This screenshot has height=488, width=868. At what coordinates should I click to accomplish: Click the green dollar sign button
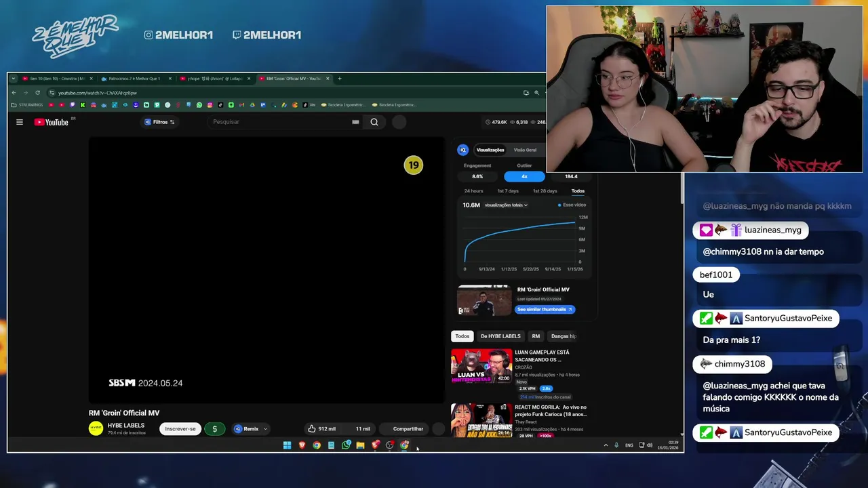[x=215, y=429]
